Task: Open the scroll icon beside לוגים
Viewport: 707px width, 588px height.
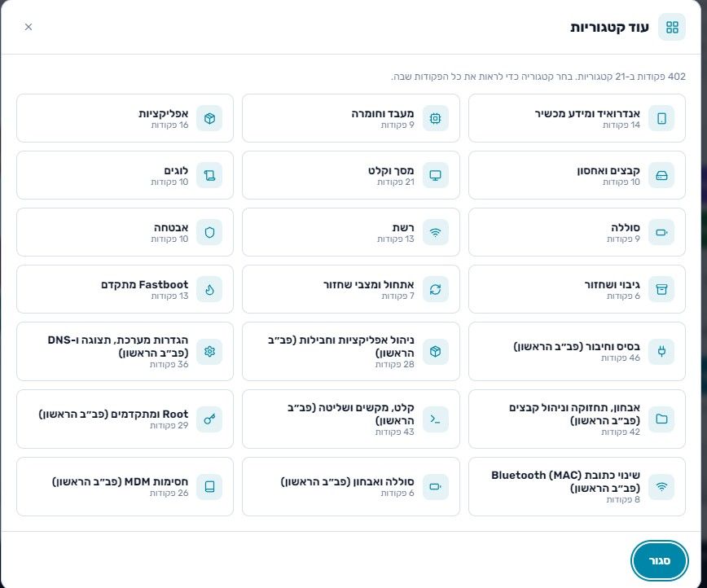Action: point(209,175)
